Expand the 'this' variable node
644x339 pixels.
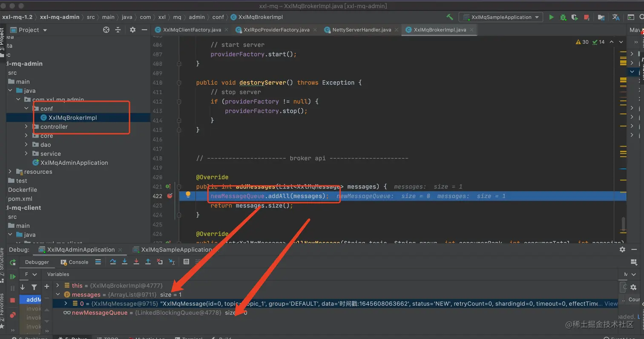[58, 285]
